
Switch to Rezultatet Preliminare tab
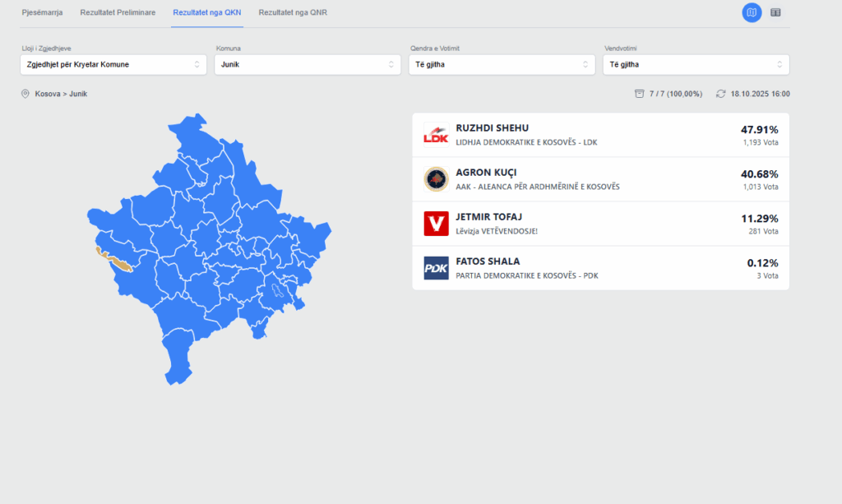coord(118,13)
